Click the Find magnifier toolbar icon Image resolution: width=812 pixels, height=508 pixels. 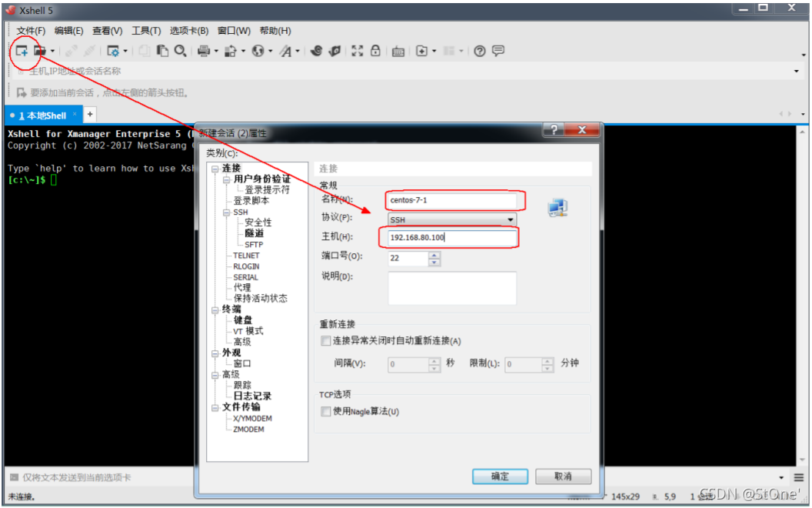click(180, 51)
